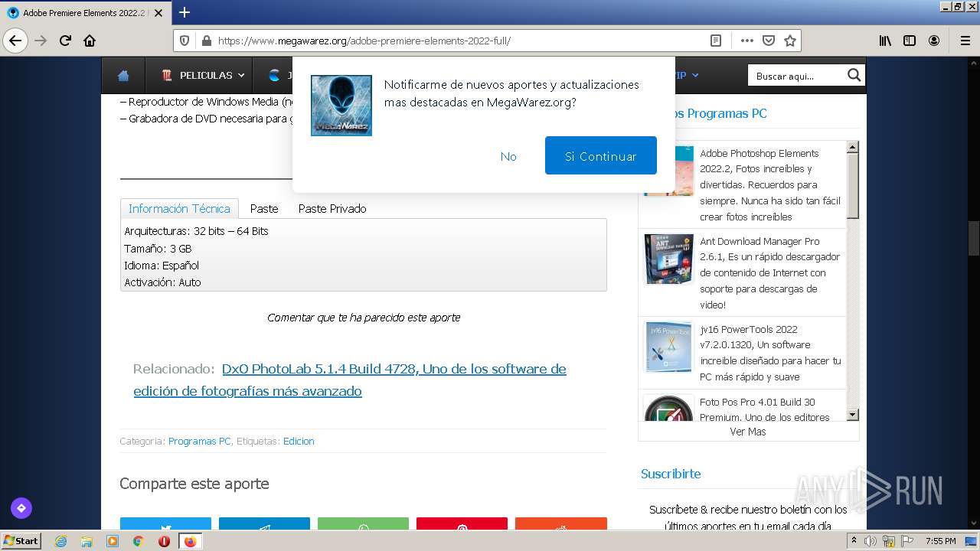Screen dimensions: 980x551
Task: Go back to the previous page
Action: [15, 41]
